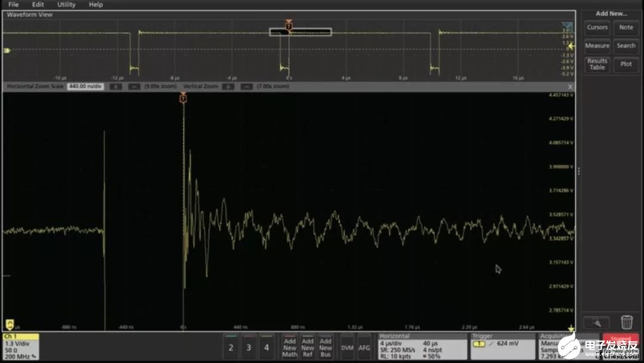Click Add New Bus
644x363 pixels.
(326, 347)
